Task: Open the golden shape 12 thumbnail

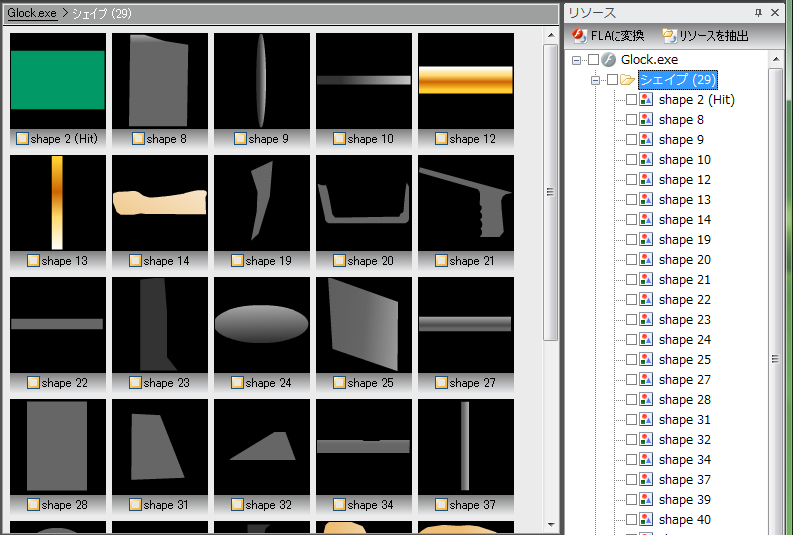Action: [x=466, y=81]
